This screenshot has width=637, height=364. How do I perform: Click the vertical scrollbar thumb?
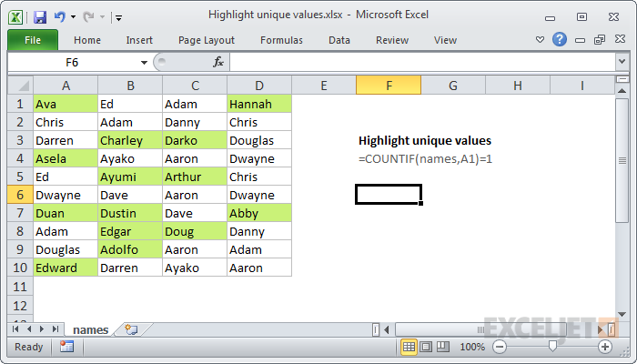(x=622, y=160)
